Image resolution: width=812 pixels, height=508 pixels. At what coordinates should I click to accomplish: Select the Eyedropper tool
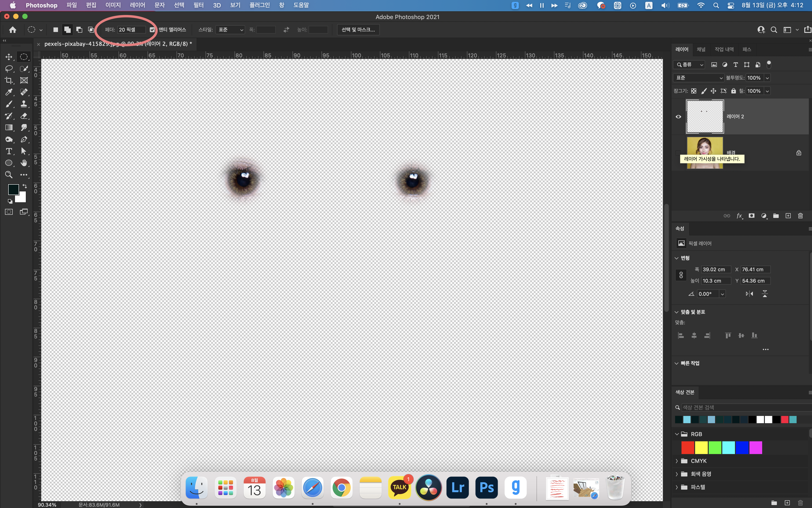click(9, 92)
